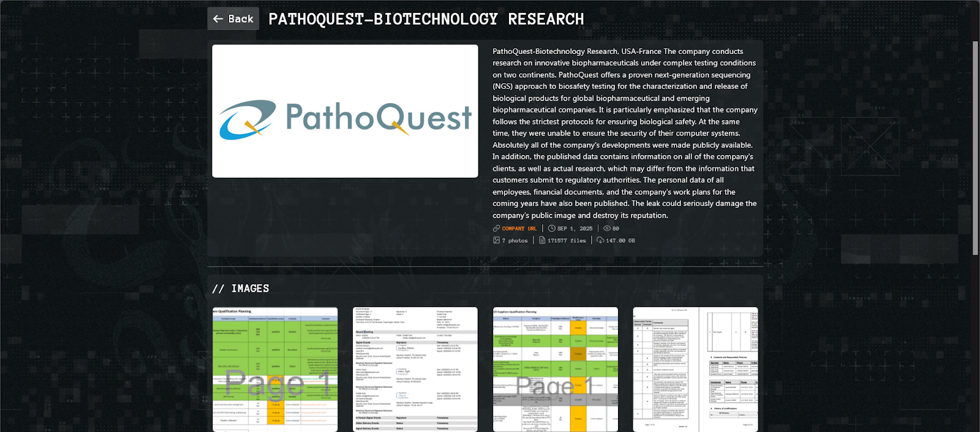Click the "171577 files" count text
Image resolution: width=980 pixels, height=432 pixels.
(x=567, y=241)
